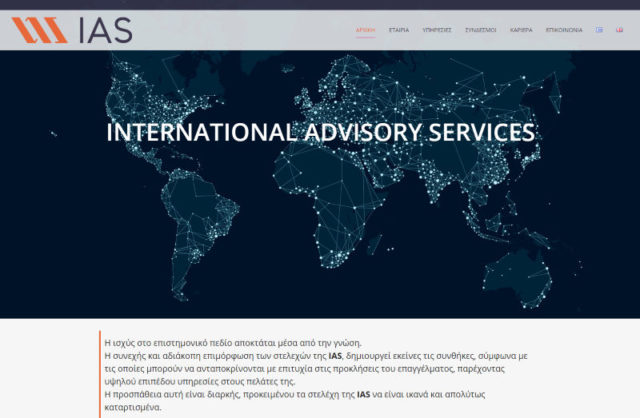Click the line starting "Η προσπάθεια αυτή"

point(200,394)
